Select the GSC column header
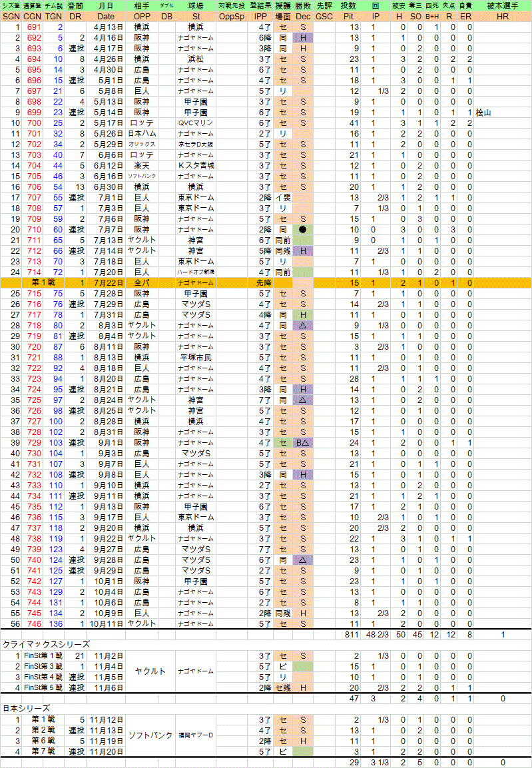Image resolution: width=532 pixels, height=768 pixels. click(324, 17)
